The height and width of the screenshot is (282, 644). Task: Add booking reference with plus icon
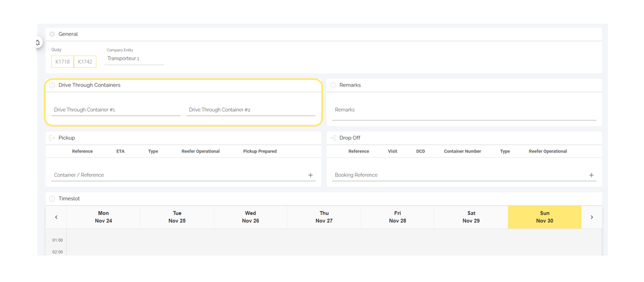click(591, 175)
